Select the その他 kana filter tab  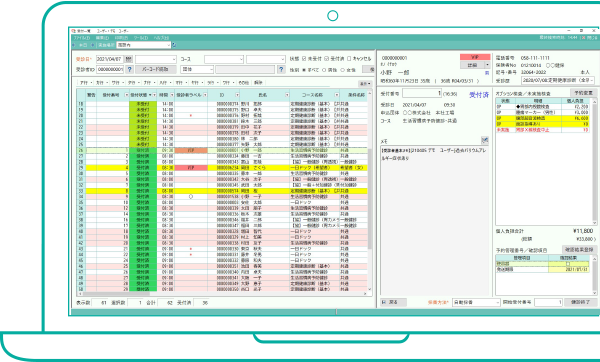(x=244, y=83)
